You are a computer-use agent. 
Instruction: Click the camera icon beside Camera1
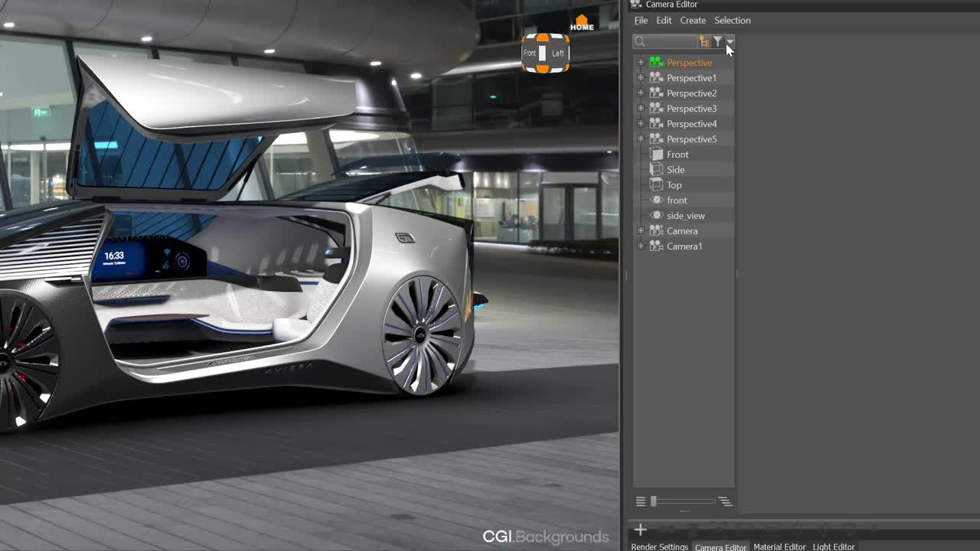coord(656,246)
